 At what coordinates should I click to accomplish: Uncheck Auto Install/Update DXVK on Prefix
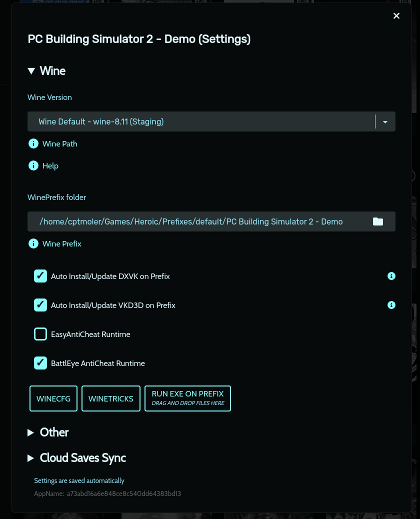(40, 276)
